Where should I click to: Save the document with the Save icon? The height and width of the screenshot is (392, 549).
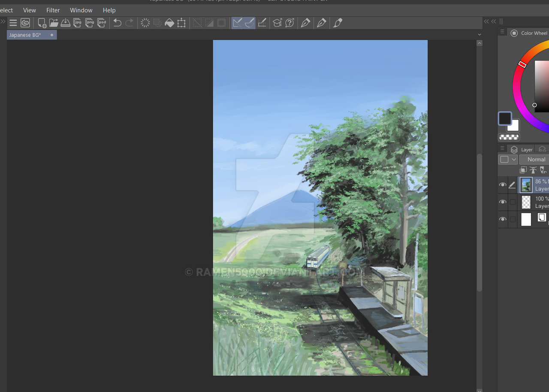[x=66, y=23]
